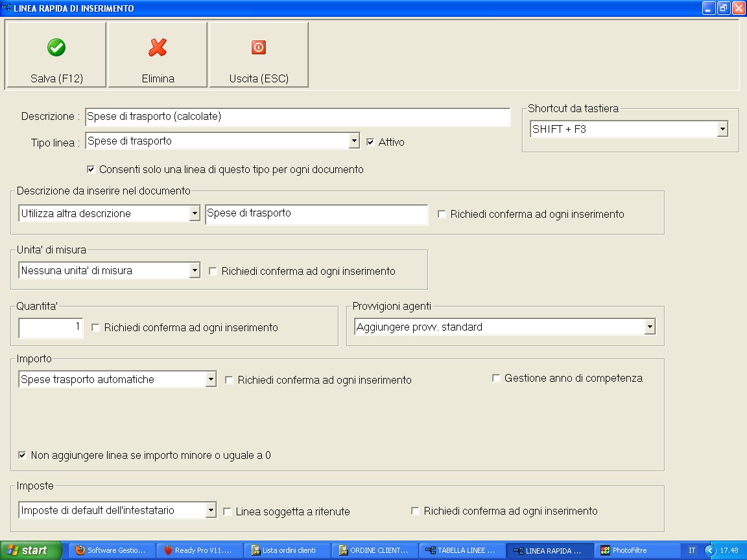Click the red X Elimina icon
Image resolution: width=747 pixels, height=560 pixels.
[x=158, y=47]
